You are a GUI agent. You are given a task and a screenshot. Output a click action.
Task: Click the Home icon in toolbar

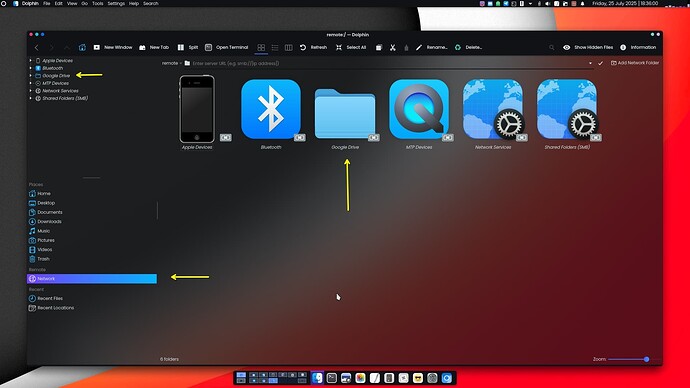(82, 48)
